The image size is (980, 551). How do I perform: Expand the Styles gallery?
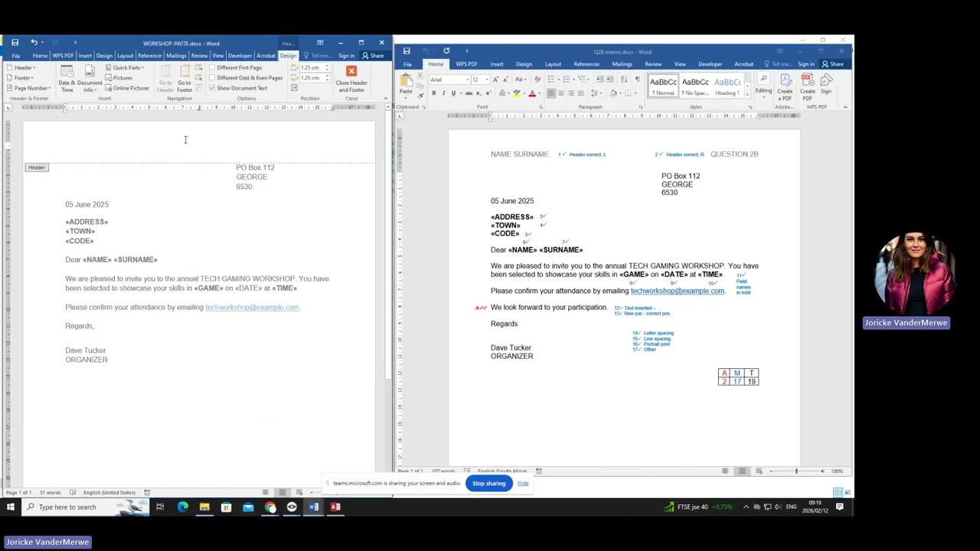point(746,94)
